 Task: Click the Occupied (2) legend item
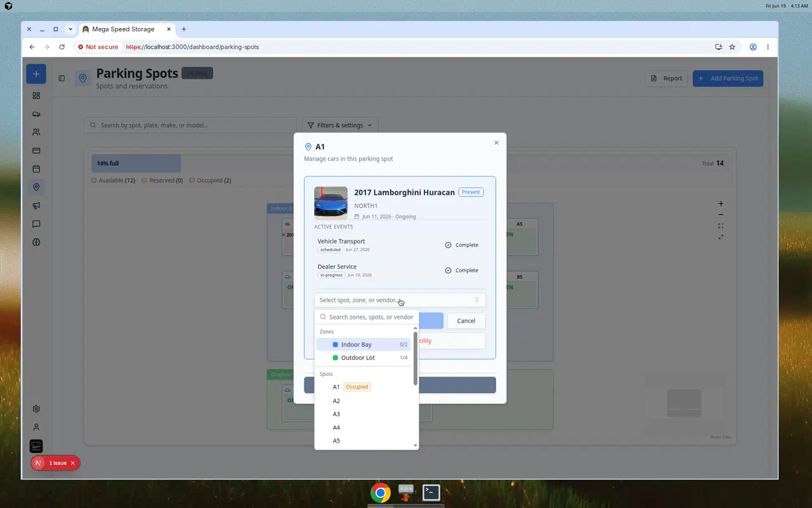(x=211, y=180)
